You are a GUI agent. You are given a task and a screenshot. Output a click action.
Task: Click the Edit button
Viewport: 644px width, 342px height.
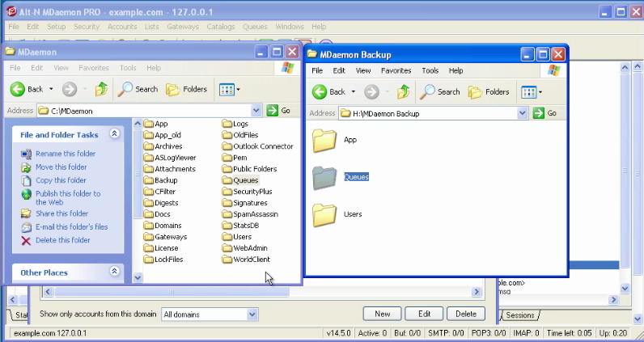424,314
